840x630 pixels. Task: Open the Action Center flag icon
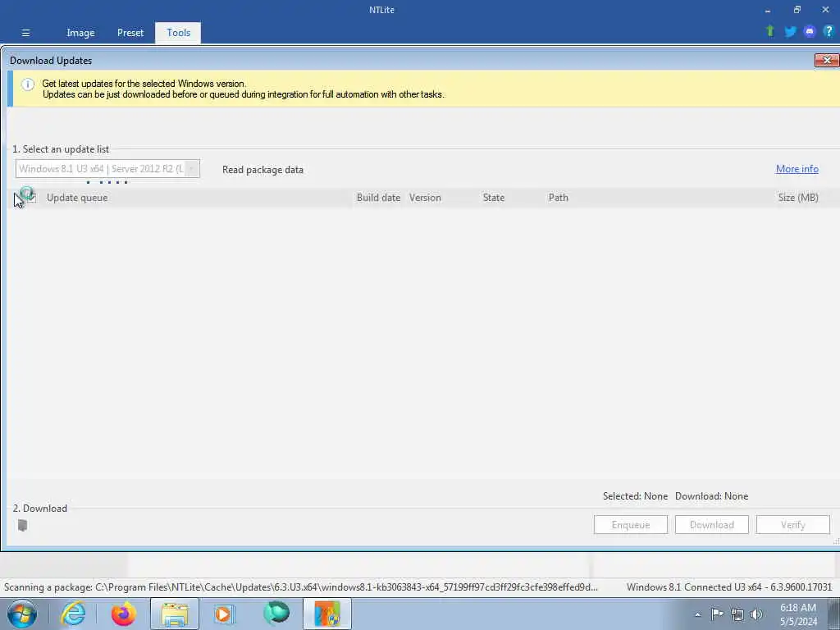717,614
